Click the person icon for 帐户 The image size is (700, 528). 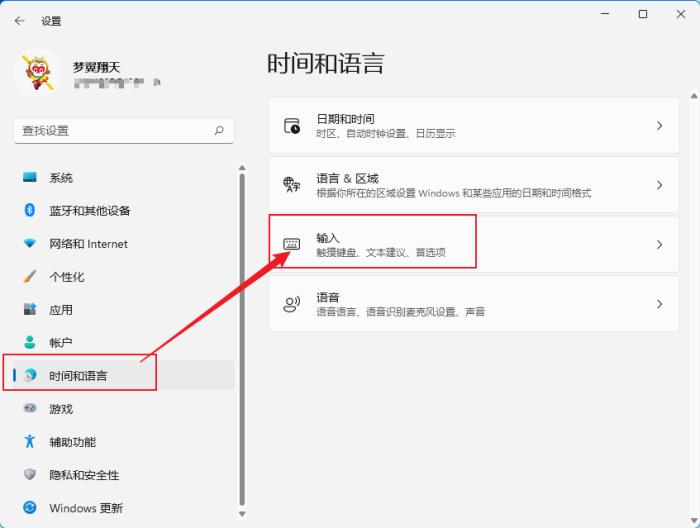[x=30, y=343]
